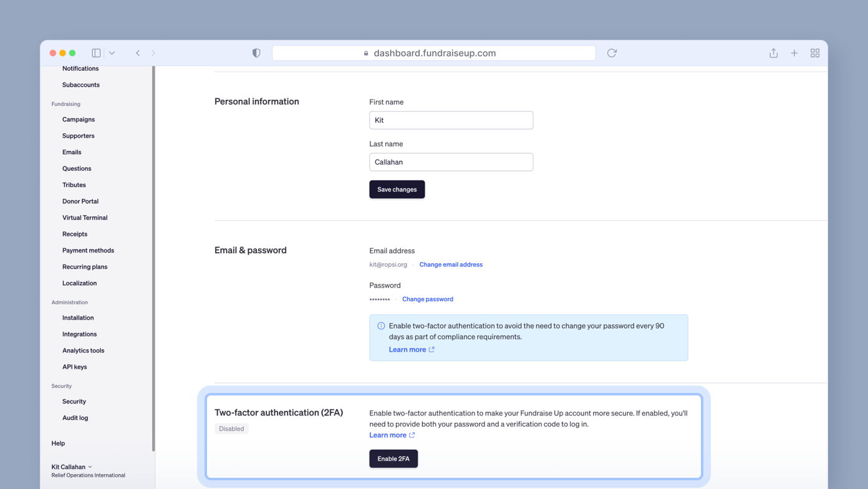Click the Enable 2FA button
The width and height of the screenshot is (868, 489).
[393, 458]
